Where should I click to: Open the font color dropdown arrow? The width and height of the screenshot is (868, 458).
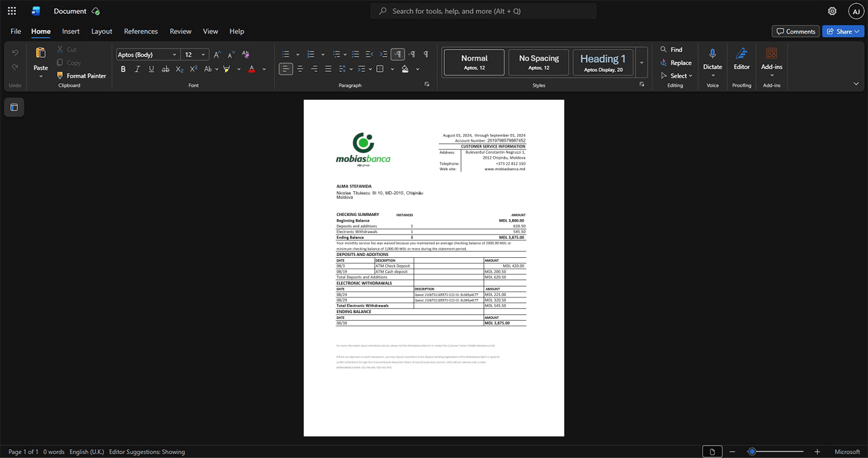coord(264,69)
